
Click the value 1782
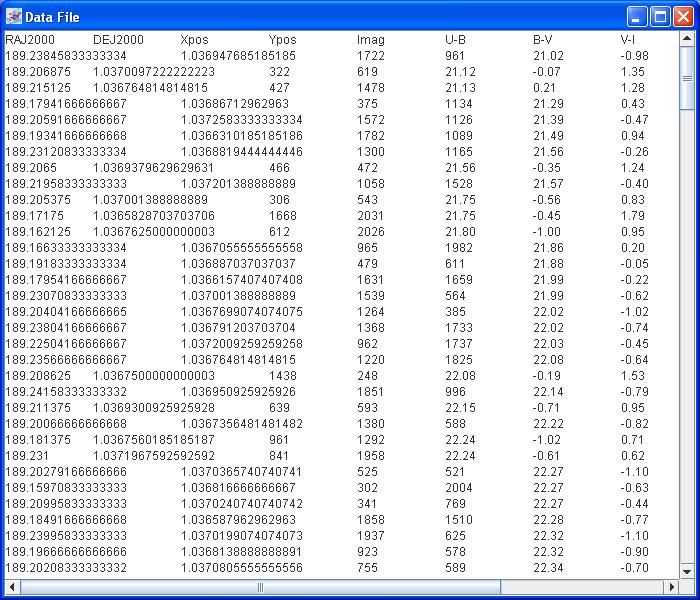point(371,136)
